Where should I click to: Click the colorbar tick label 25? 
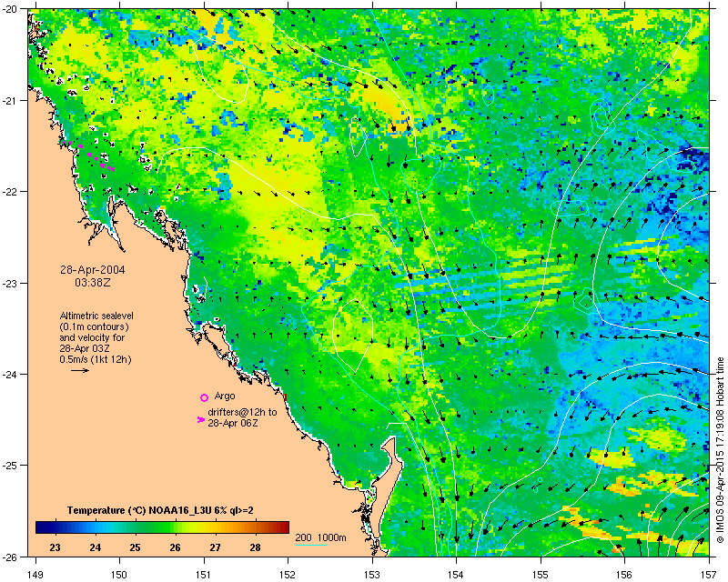pos(135,547)
